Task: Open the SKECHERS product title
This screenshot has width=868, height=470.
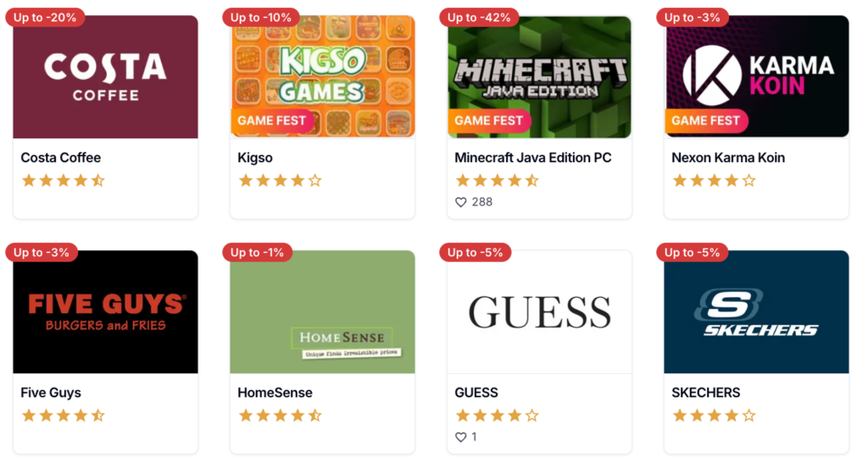Action: 706,393
